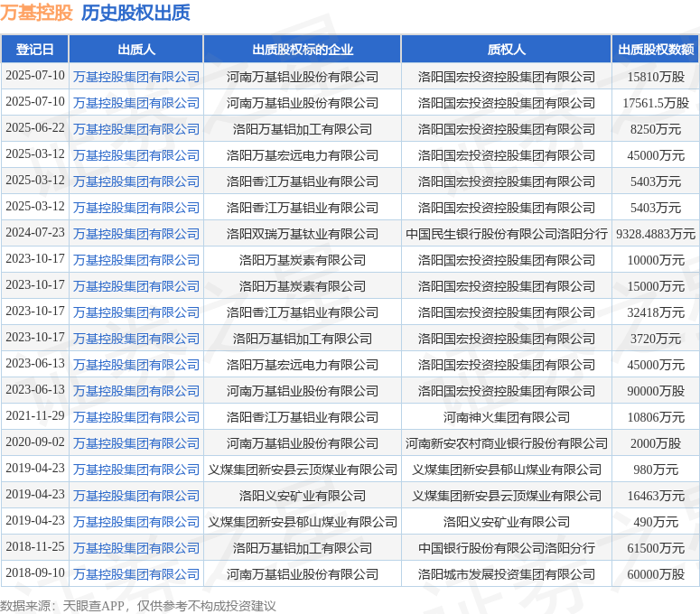Open the pledgor link in 2018-09-10 row
The width and height of the screenshot is (700, 614).
tap(135, 574)
